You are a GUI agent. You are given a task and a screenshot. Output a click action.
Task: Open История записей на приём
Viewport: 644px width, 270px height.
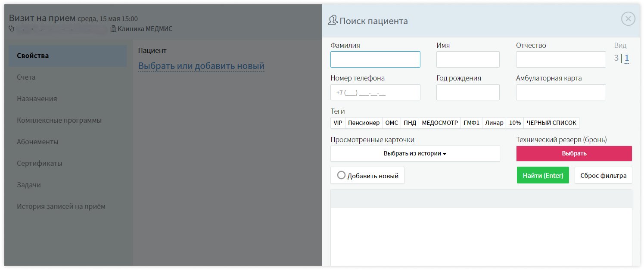pos(61,206)
